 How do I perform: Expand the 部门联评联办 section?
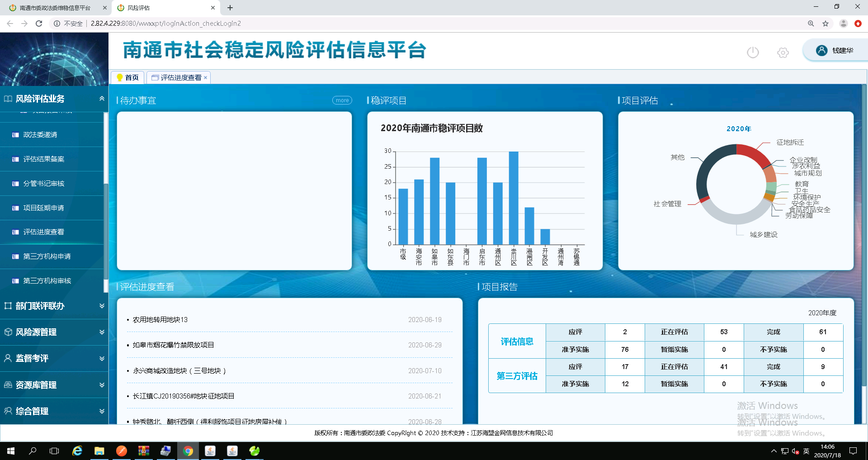click(101, 306)
